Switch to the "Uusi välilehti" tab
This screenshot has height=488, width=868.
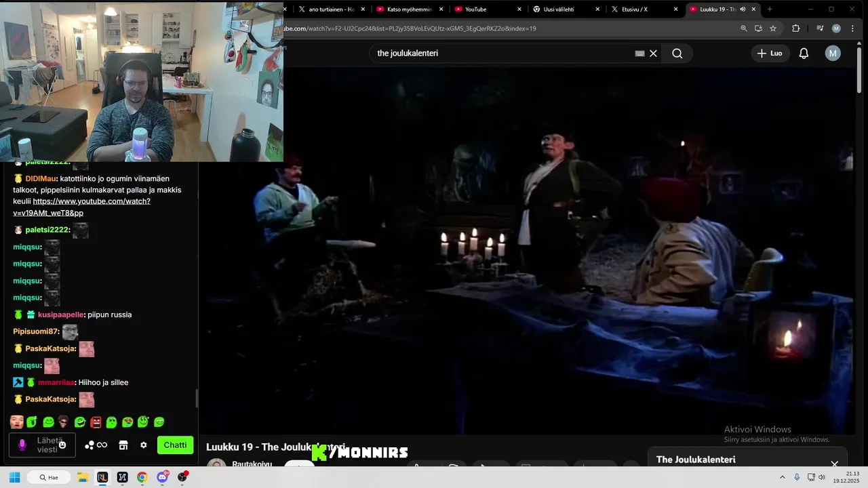pos(565,9)
